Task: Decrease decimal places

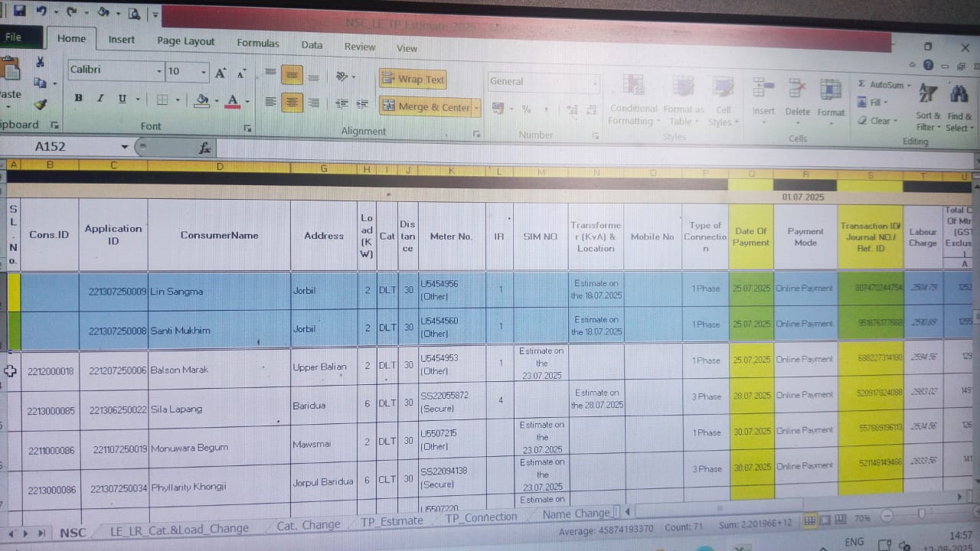Action: point(591,110)
